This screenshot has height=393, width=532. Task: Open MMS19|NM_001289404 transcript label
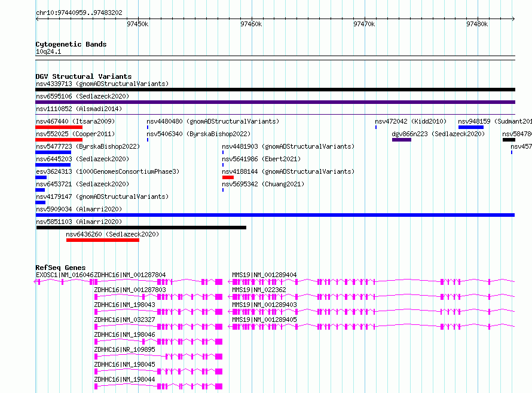(x=264, y=275)
